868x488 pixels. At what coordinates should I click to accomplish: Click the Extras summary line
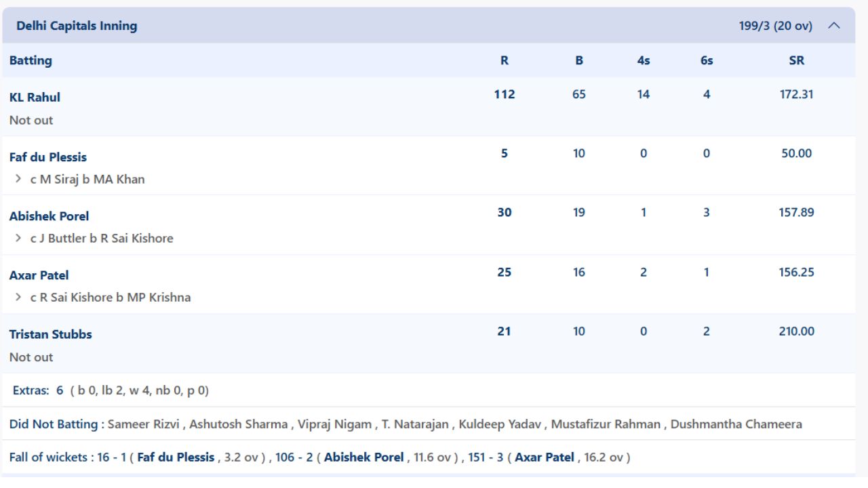tap(111, 391)
